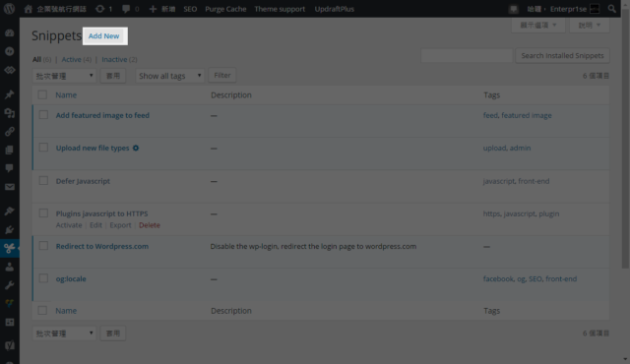Screen dimensions: 630x364
Task: Click the bottom apply button beside bulk actions
Action: click(113, 334)
